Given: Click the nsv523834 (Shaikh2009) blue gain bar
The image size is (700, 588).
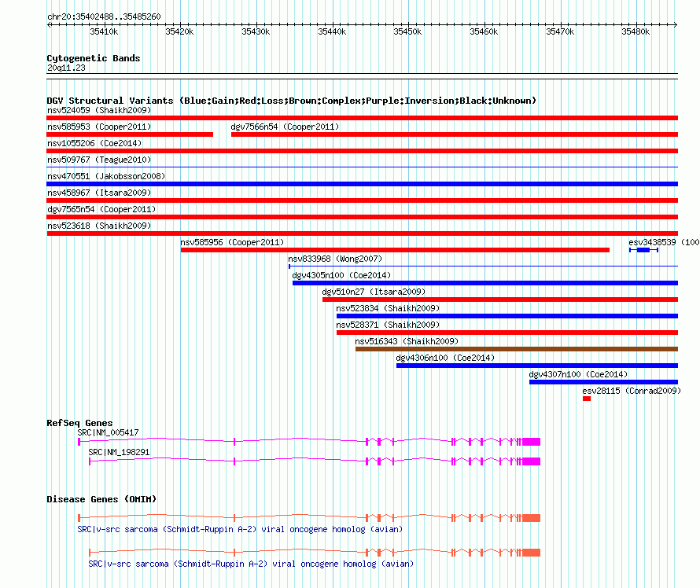Looking at the screenshot, I should (x=507, y=316).
